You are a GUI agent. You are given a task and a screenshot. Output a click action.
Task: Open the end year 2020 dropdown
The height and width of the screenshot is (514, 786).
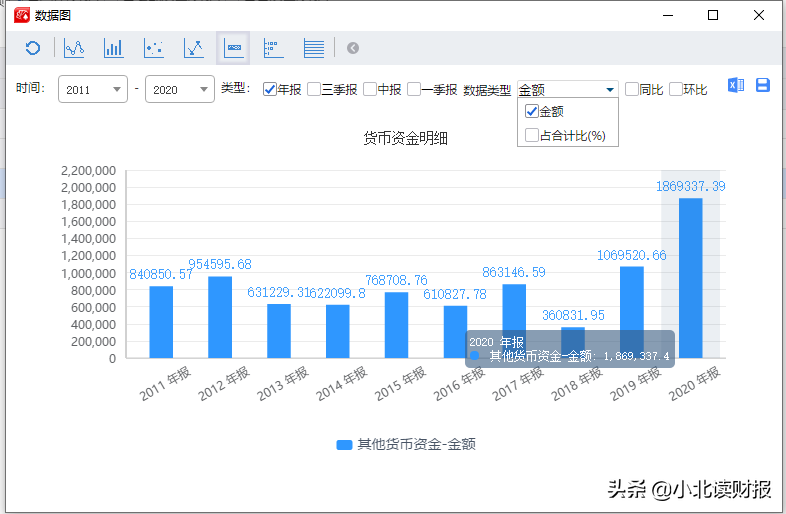[180, 89]
